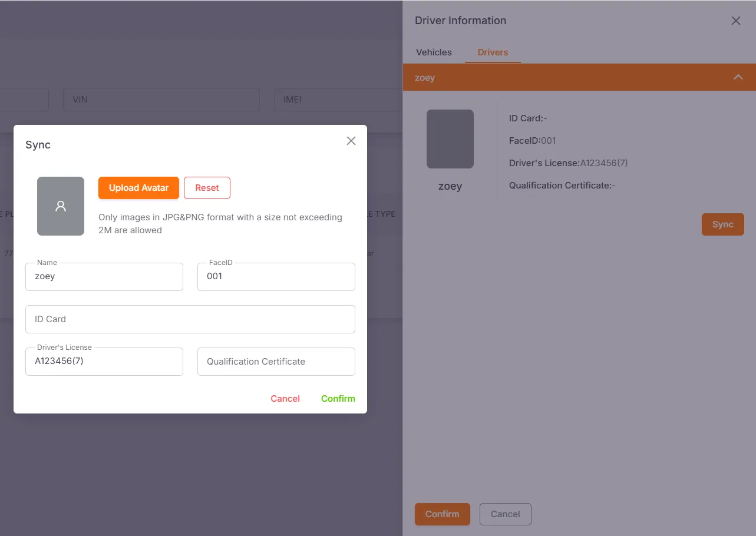Select the ID Card text field
The image size is (756, 536).
[190, 319]
